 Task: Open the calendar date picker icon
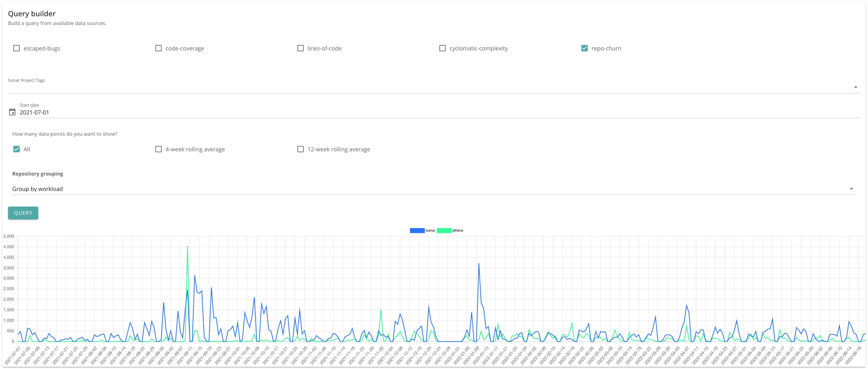coord(12,112)
